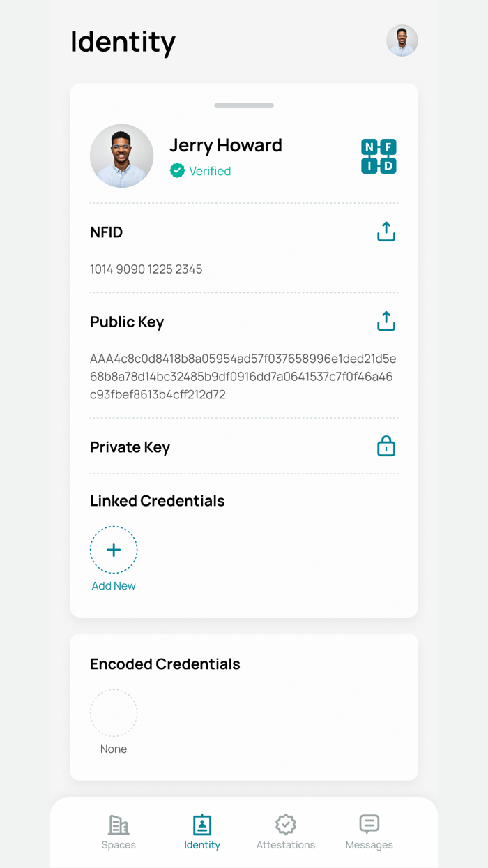Screen dimensions: 488x868
Task: Click the empty Encoded Credentials circle
Action: tap(114, 713)
